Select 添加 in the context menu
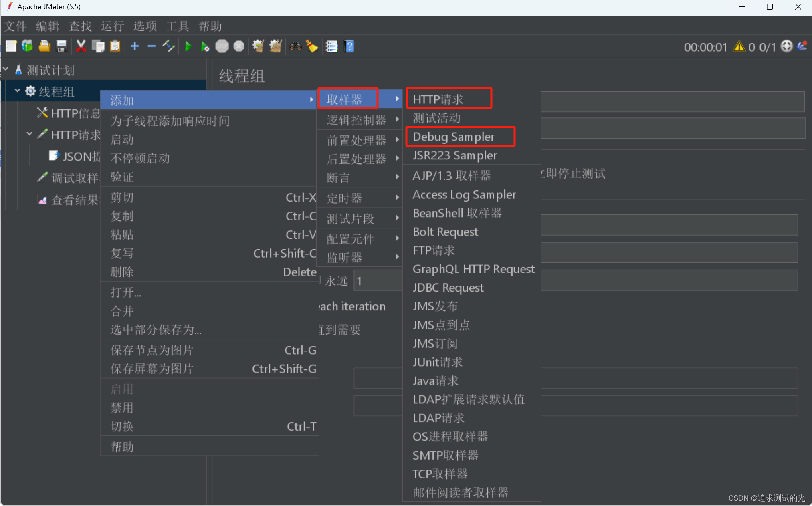Image resolution: width=812 pixels, height=506 pixels. [x=209, y=100]
